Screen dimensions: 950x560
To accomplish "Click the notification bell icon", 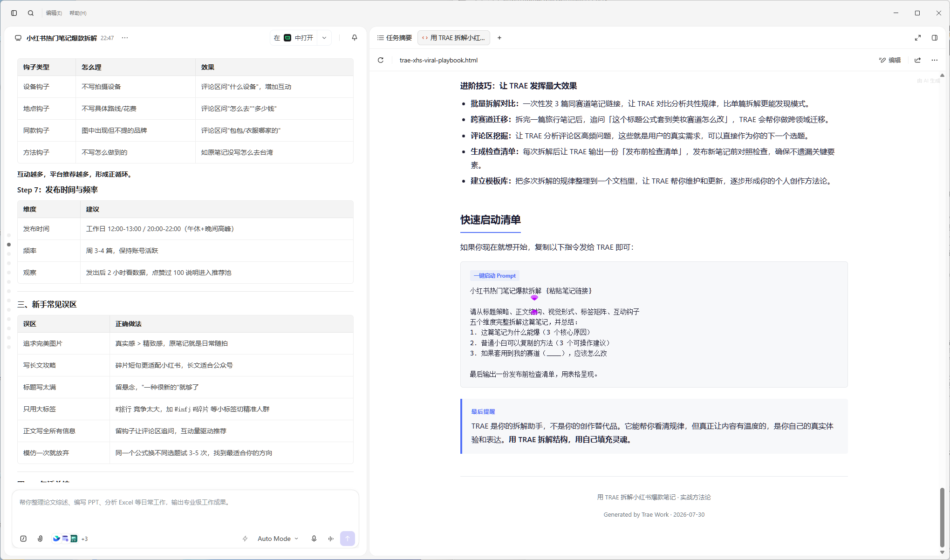I will pyautogui.click(x=355, y=38).
